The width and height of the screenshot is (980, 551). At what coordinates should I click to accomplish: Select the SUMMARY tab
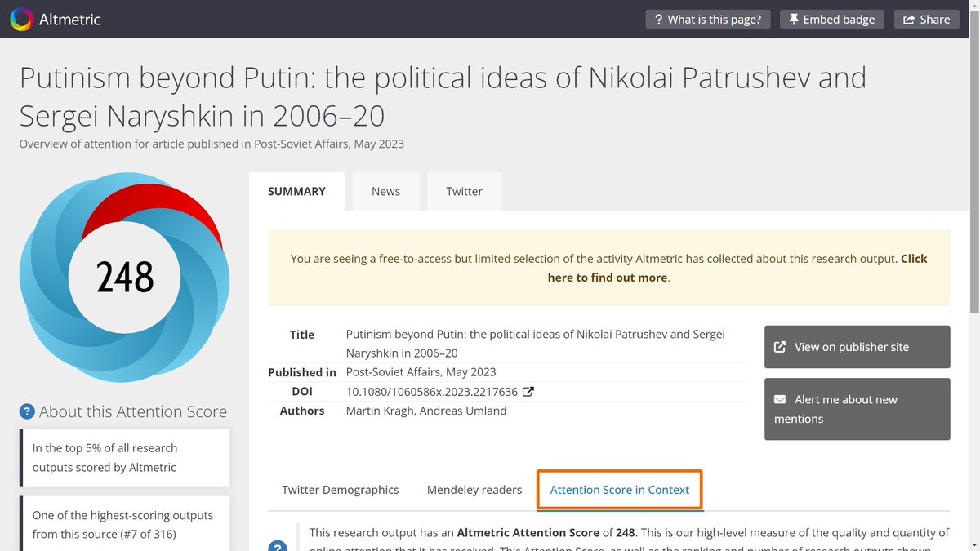[296, 191]
